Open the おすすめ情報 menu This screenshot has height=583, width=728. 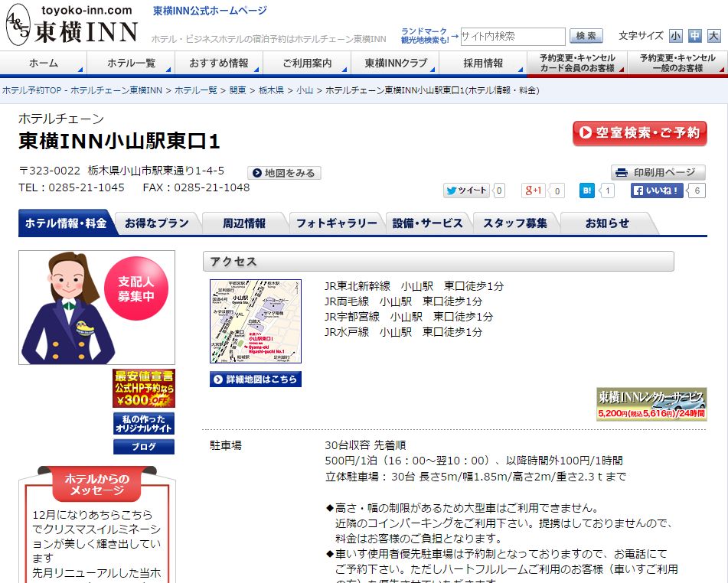tap(219, 64)
